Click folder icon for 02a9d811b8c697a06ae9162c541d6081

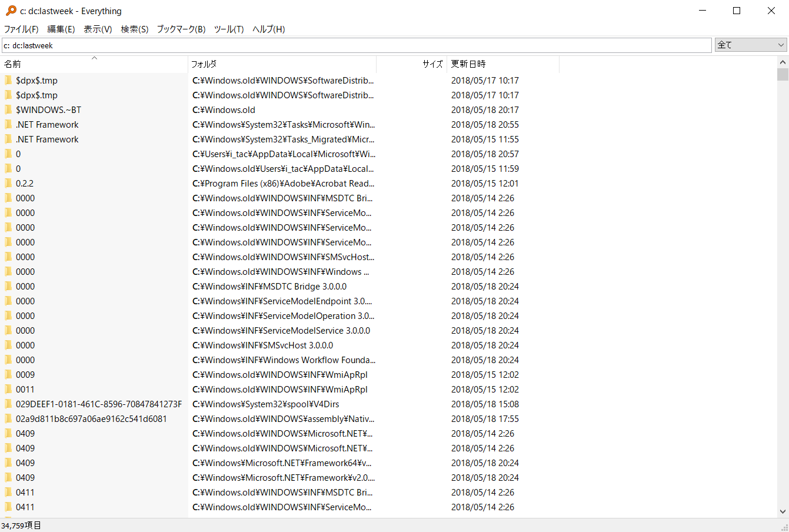click(x=8, y=418)
